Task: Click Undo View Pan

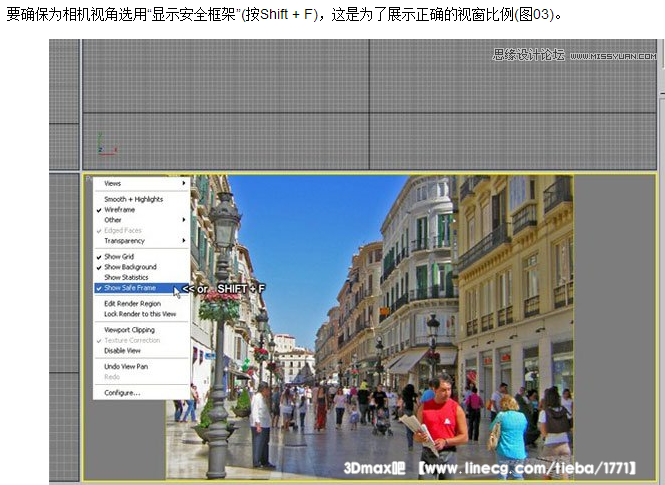Action: coord(141,366)
